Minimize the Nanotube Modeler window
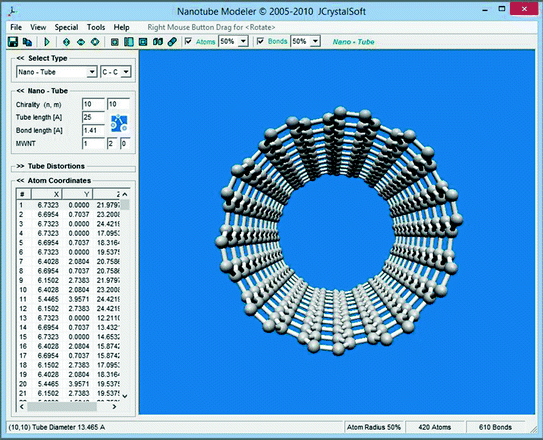 (x=485, y=10)
